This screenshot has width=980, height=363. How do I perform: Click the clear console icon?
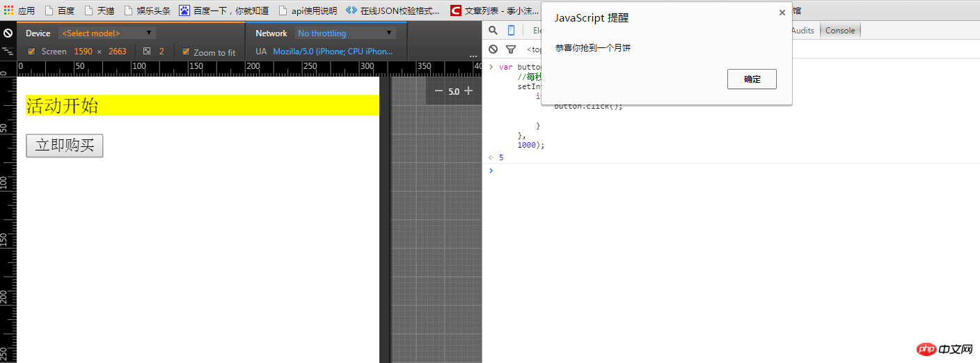[x=493, y=49]
